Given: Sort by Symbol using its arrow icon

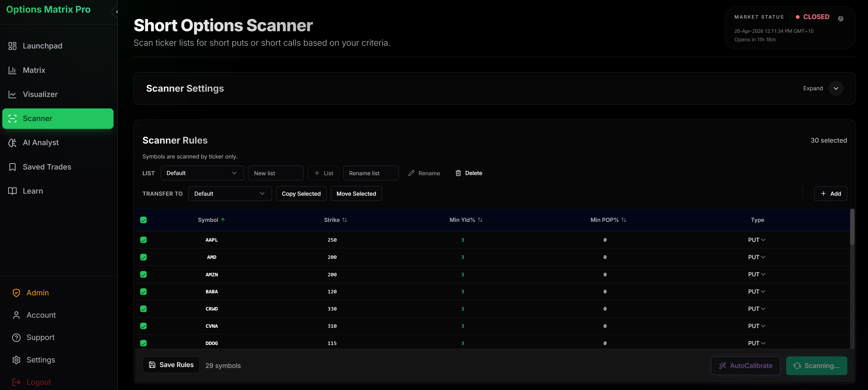Looking at the screenshot, I should pyautogui.click(x=223, y=220).
